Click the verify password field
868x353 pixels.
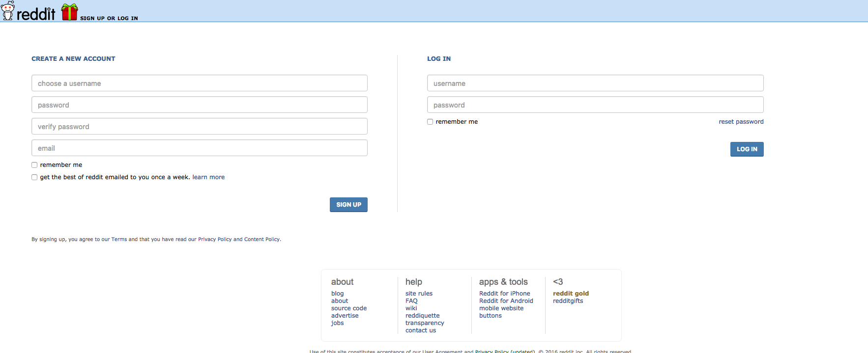coord(200,126)
